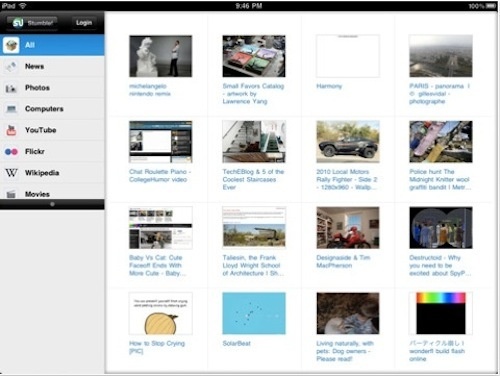Image resolution: width=500 pixels, height=376 pixels.
Task: Open Taliesin Frank Lloyd Wright link
Action: [253, 265]
